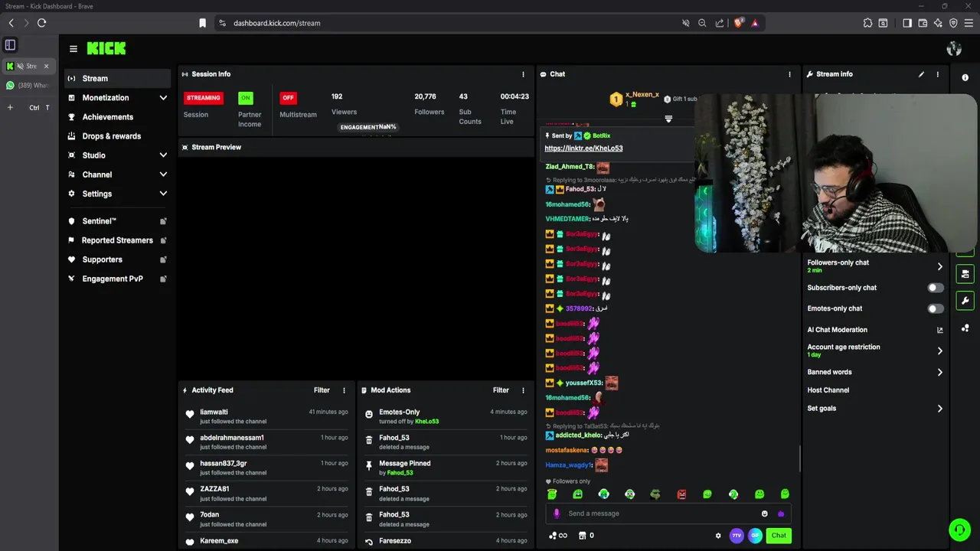Click the purple microphone in message box
This screenshot has width=980, height=551.
point(557,514)
